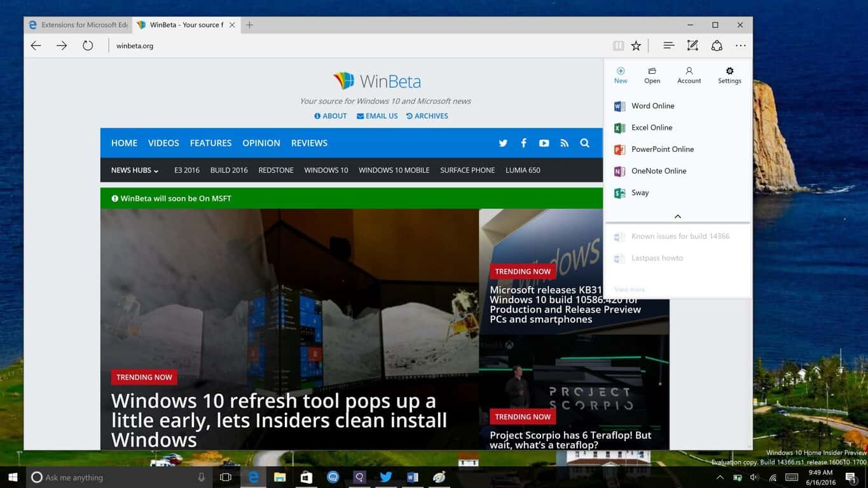Image resolution: width=868 pixels, height=488 pixels.
Task: Open Account in Office extension panel
Action: 689,76
